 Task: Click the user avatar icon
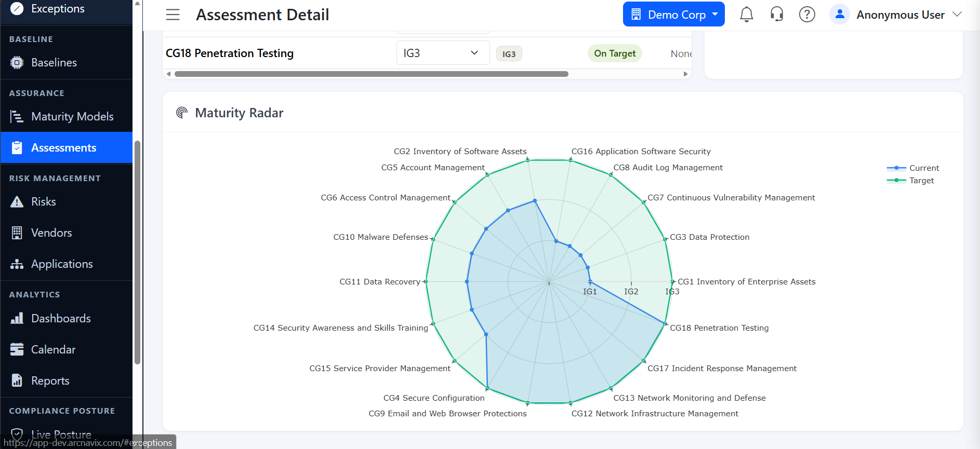840,15
